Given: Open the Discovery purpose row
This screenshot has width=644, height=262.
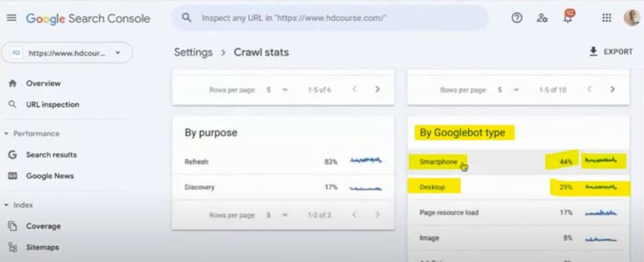Looking at the screenshot, I should tap(283, 187).
